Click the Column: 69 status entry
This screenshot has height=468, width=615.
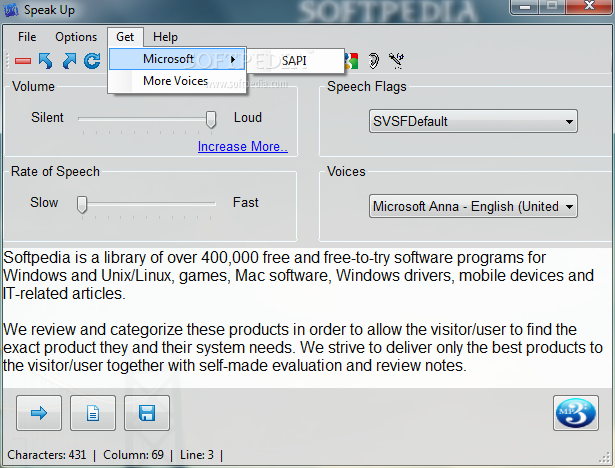pos(133,455)
